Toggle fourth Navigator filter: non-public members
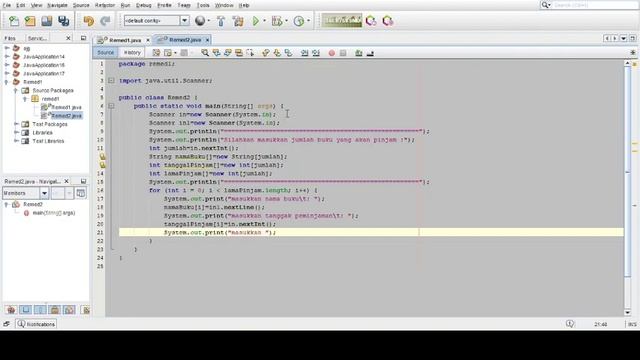Screen dimensions: 640x360 pos(55,310)
